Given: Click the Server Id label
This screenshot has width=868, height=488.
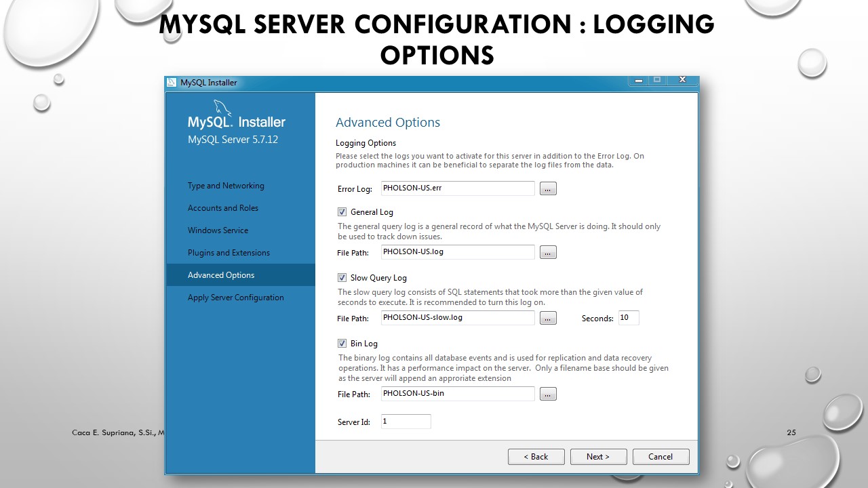Looking at the screenshot, I should pos(354,422).
